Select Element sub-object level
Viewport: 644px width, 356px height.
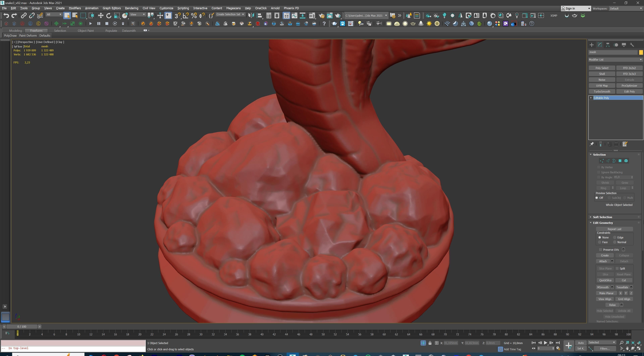(x=626, y=161)
